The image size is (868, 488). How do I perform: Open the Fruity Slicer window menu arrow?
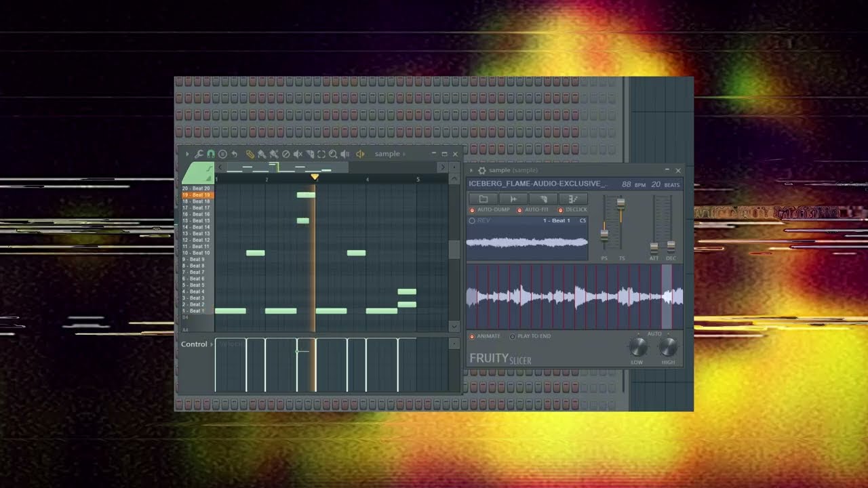(471, 171)
